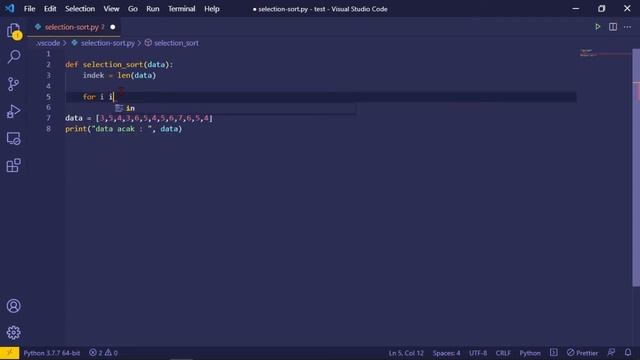Click 'indek = len(data)' code line
This screenshot has height=360, width=640.
pyautogui.click(x=119, y=75)
